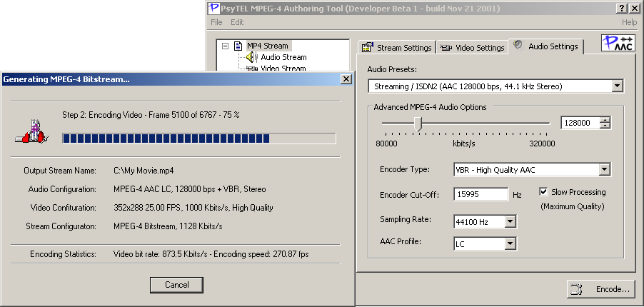Open the Audio Presets dropdown
644x307 pixels.
[x=617, y=86]
